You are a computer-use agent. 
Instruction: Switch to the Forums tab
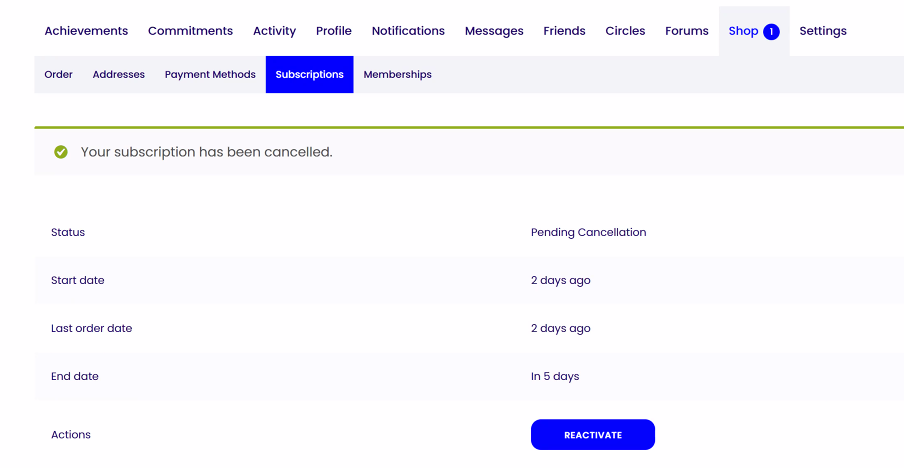pos(687,31)
